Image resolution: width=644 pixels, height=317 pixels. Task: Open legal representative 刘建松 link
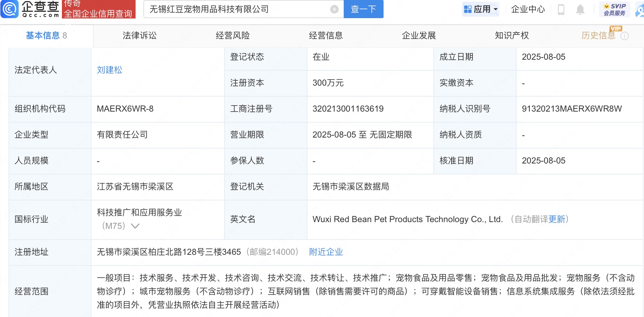[x=110, y=70]
